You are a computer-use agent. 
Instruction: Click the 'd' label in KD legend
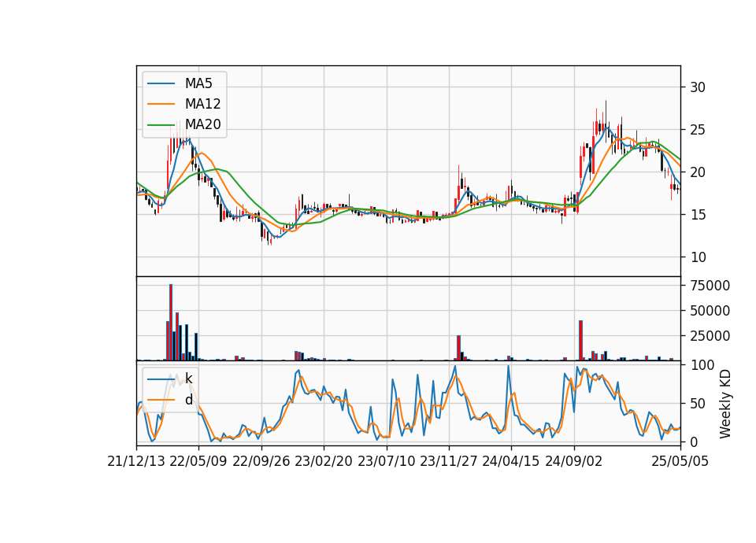pyautogui.click(x=188, y=400)
